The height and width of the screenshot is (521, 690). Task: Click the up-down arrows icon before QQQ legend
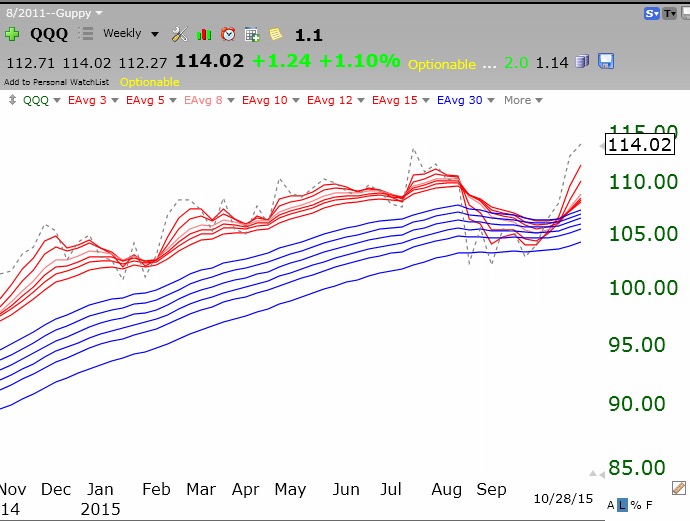click(12, 100)
